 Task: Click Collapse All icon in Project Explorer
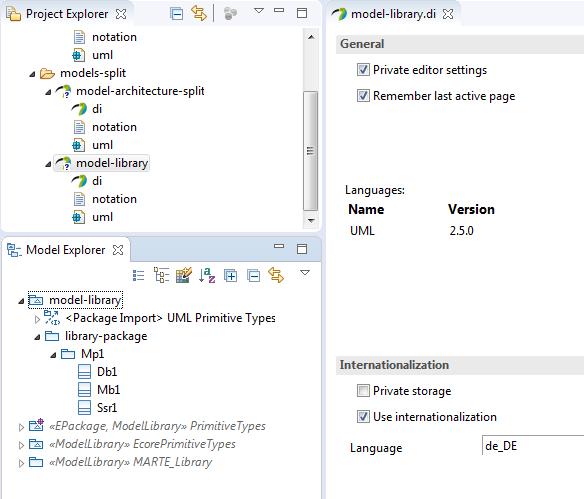click(177, 14)
